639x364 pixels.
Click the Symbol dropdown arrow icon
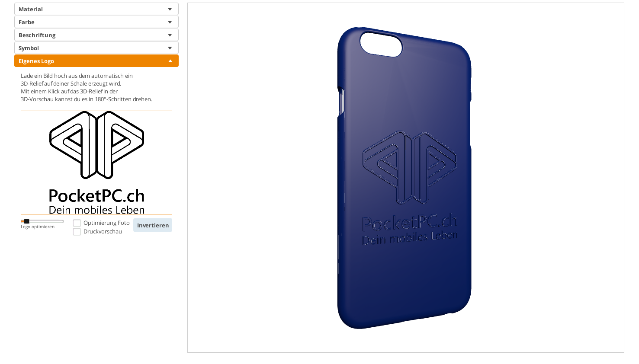click(x=170, y=48)
